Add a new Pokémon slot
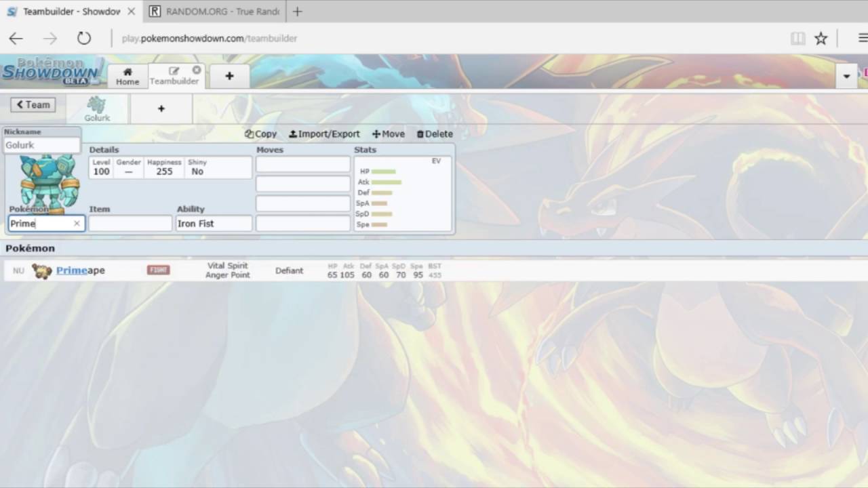This screenshot has height=488, width=868. tap(161, 108)
